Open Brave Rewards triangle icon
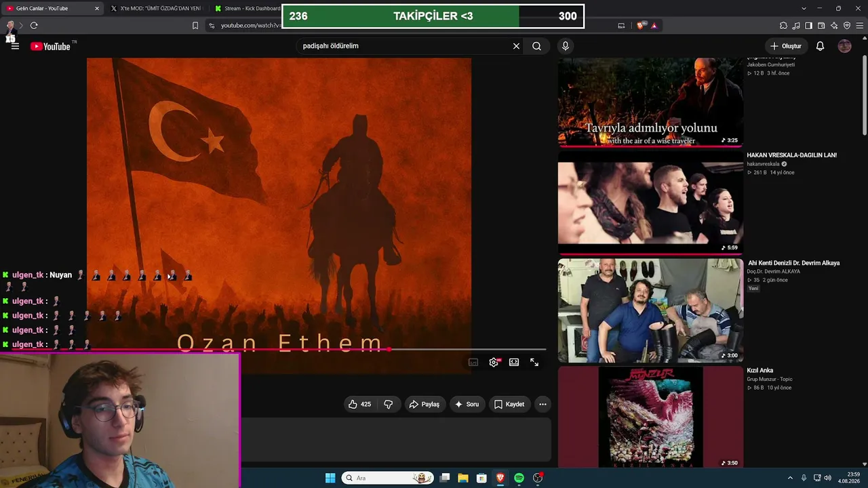The image size is (868, 488). 654,26
